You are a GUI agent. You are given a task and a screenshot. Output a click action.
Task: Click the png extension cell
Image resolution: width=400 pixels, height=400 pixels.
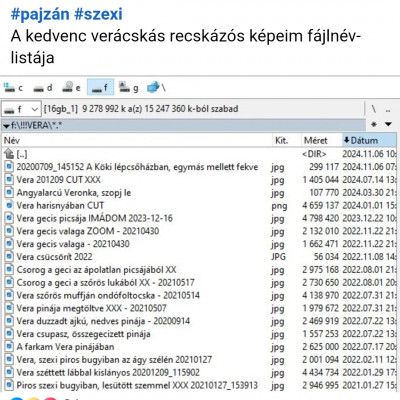tap(279, 206)
